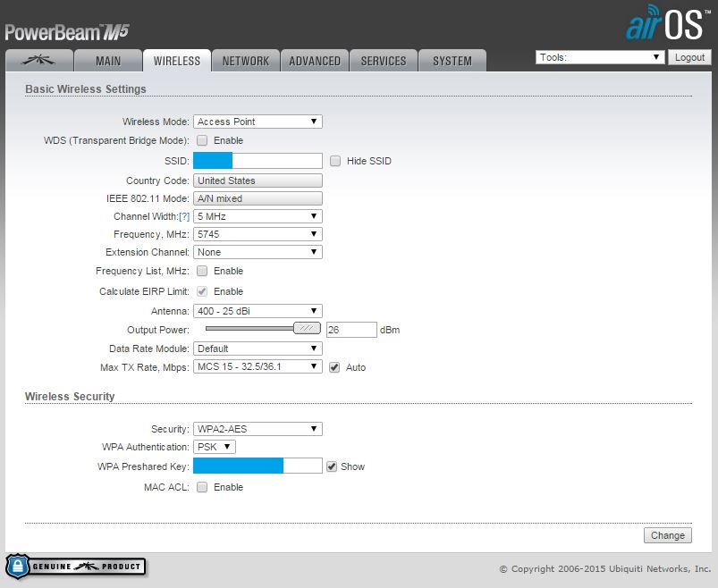
Task: Click the WPA Preshared Key field
Action: coord(258,466)
